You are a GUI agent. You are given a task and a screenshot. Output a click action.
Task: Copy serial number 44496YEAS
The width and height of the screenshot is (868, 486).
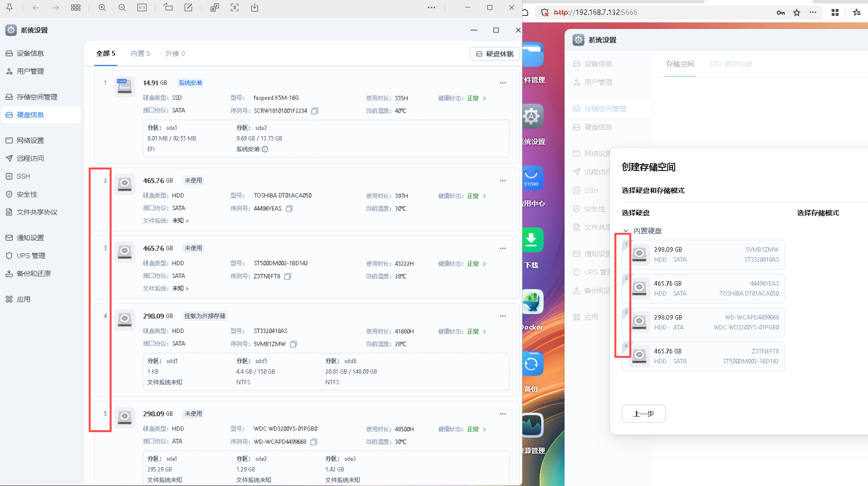click(x=289, y=208)
